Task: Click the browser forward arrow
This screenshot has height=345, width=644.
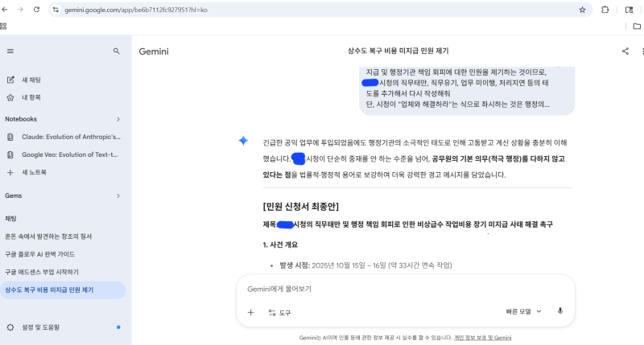Action: [x=21, y=10]
